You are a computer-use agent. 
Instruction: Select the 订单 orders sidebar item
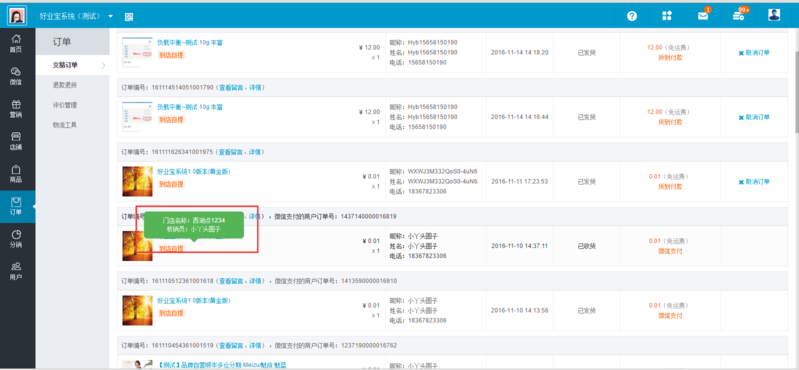[17, 206]
